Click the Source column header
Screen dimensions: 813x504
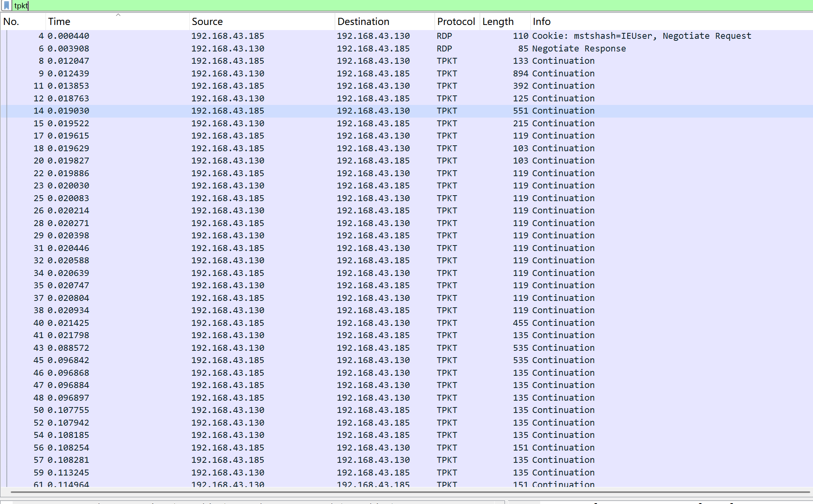pos(207,21)
